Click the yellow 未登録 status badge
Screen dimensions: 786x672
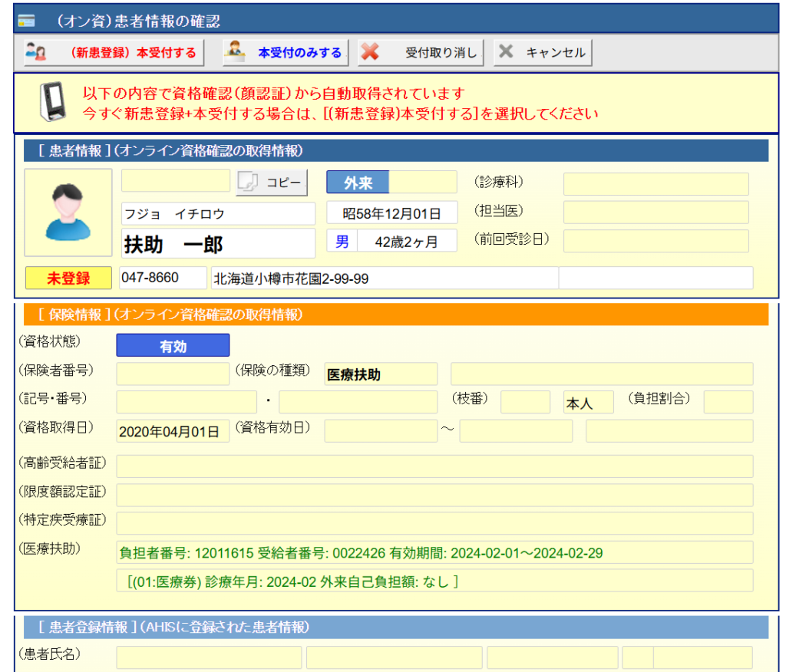tap(69, 278)
